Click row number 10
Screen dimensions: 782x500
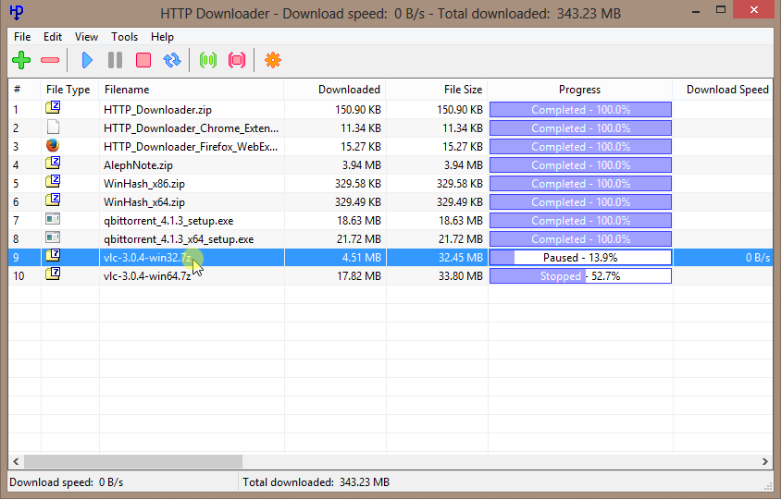pyautogui.click(x=18, y=276)
